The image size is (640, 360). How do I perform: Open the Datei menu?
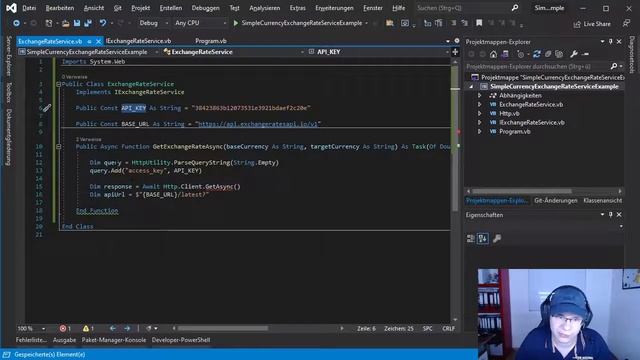(x=29, y=8)
